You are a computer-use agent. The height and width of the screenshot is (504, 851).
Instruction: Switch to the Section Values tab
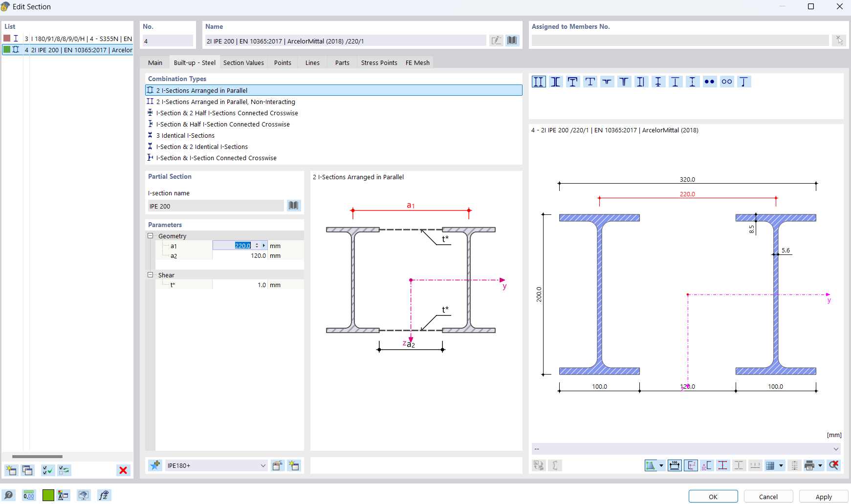click(x=243, y=63)
